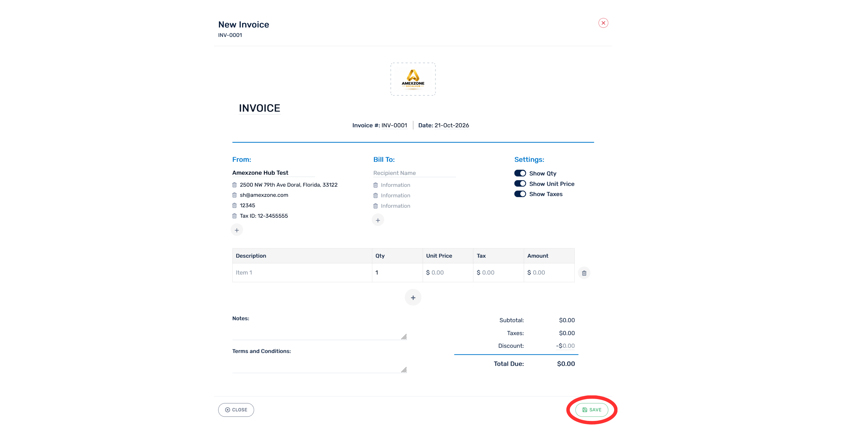The image size is (868, 434).
Task: Remove the Tax ID: 12-3455555 line
Action: (x=234, y=216)
